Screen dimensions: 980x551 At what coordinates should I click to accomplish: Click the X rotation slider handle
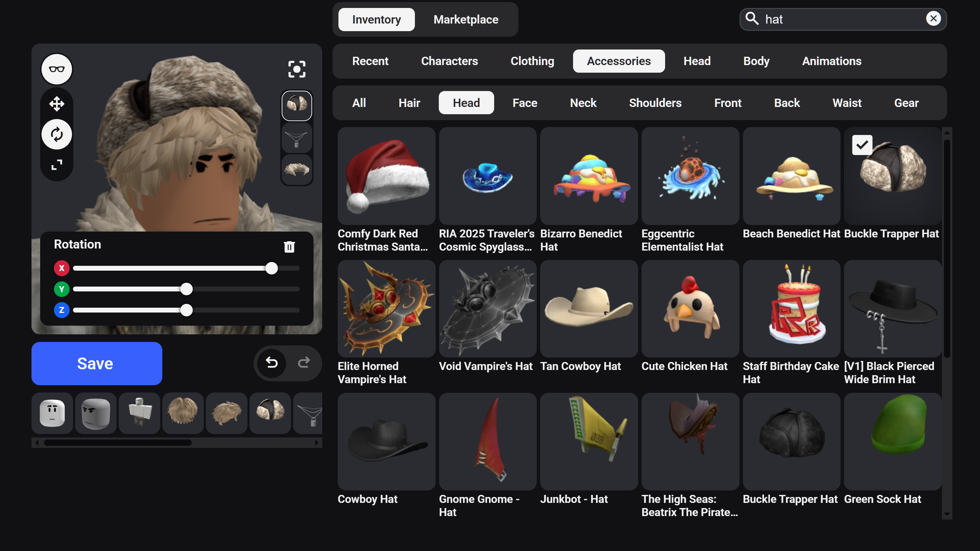tap(271, 268)
